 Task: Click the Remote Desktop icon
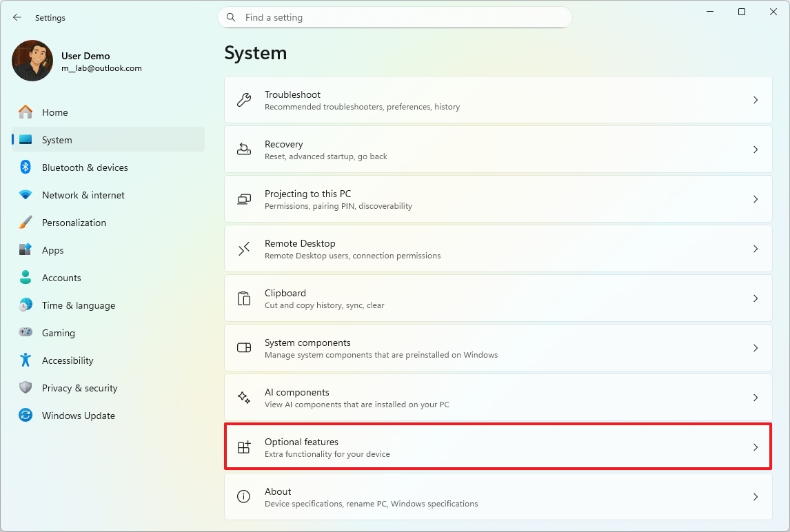pyautogui.click(x=244, y=249)
